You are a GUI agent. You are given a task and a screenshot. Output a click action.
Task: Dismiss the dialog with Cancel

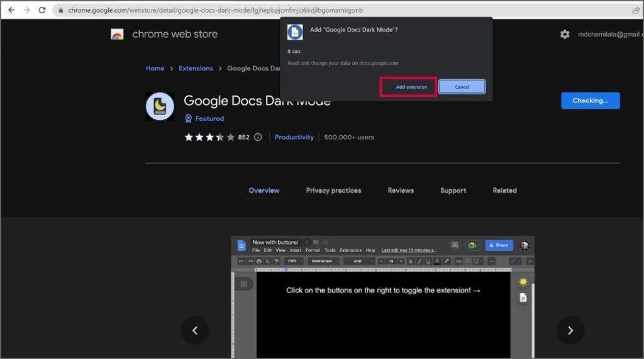(x=462, y=87)
